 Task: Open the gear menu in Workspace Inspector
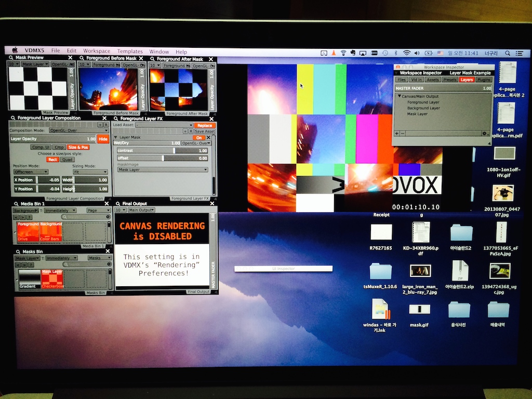[x=485, y=134]
